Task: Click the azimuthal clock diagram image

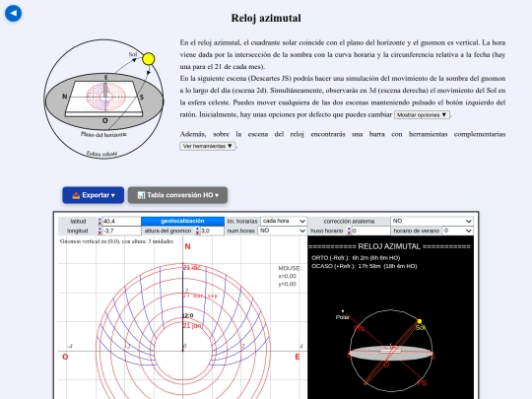Action: 103,99
